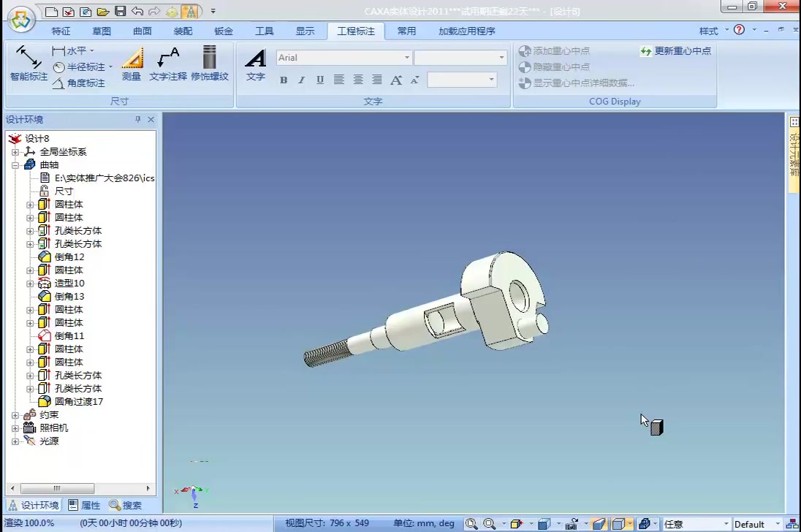Open the Arial font name dropdown
The image size is (801, 532).
click(x=407, y=58)
